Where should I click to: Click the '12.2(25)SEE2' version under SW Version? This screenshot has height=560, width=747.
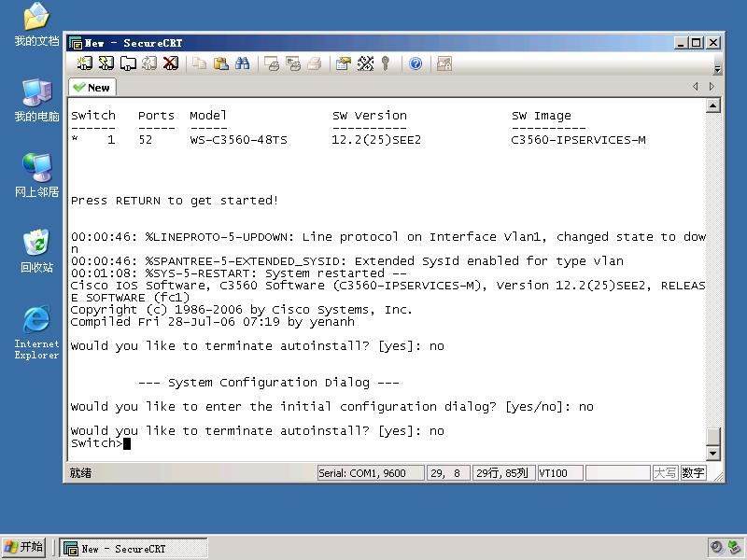[376, 140]
